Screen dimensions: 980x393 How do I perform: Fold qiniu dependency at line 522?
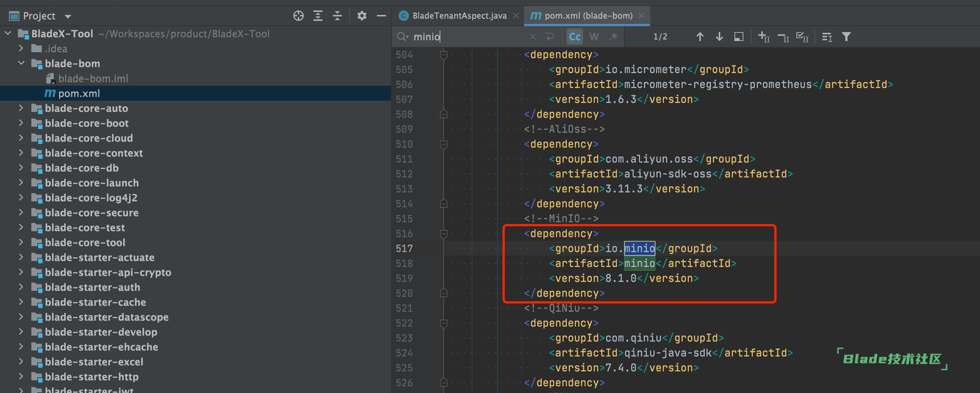(443, 323)
